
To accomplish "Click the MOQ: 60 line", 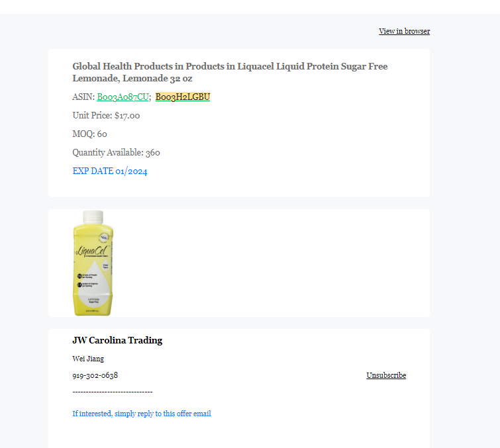I will point(89,134).
